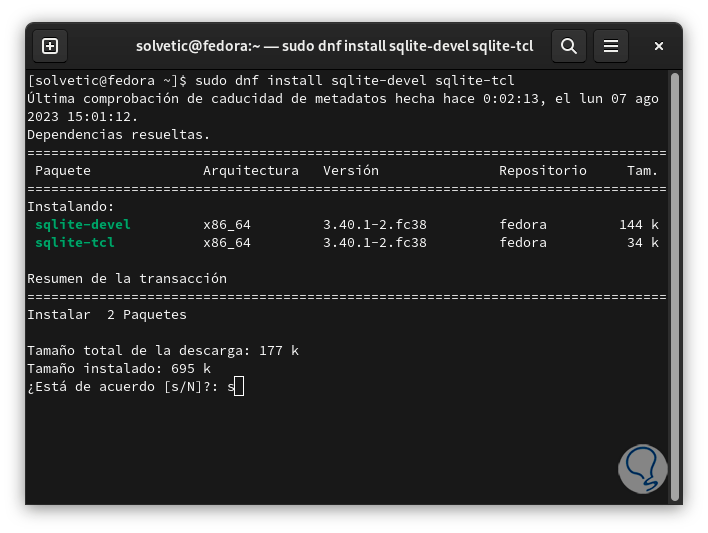
Task: Place cursor at the confirmation prompt input
Action: (x=238, y=387)
